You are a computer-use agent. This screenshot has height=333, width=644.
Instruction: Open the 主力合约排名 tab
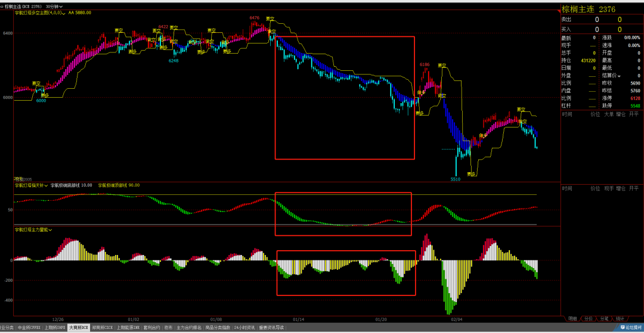tap(189, 328)
